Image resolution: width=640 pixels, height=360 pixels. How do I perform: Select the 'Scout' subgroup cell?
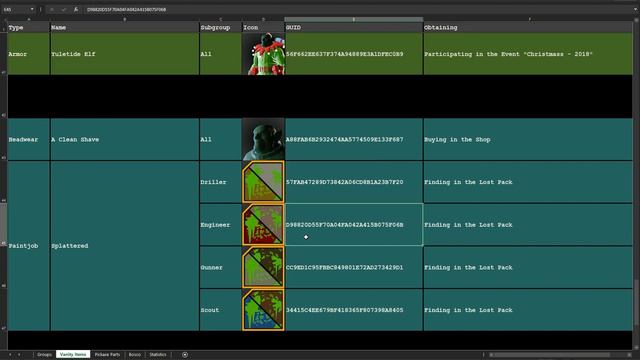click(220, 310)
